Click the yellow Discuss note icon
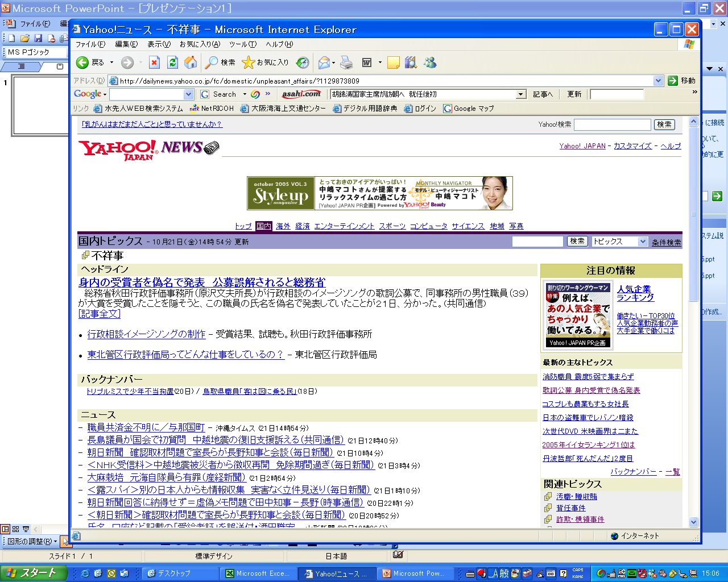 [393, 63]
